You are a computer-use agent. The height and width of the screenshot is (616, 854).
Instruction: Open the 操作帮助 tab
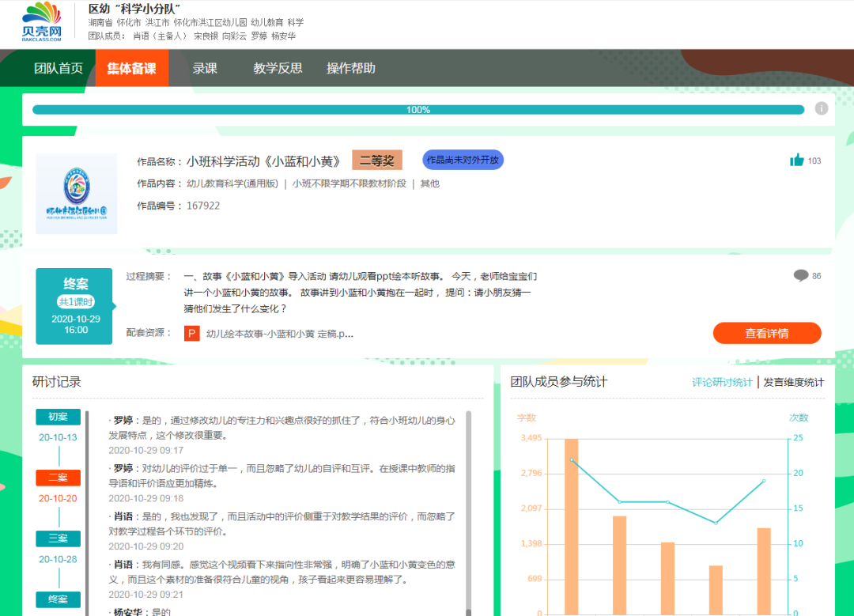[351, 68]
